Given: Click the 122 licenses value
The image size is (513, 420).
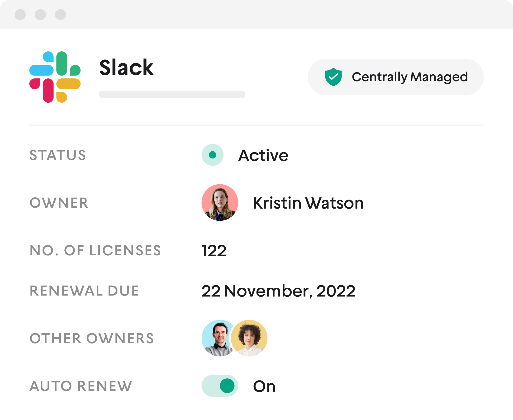Looking at the screenshot, I should click(x=214, y=251).
